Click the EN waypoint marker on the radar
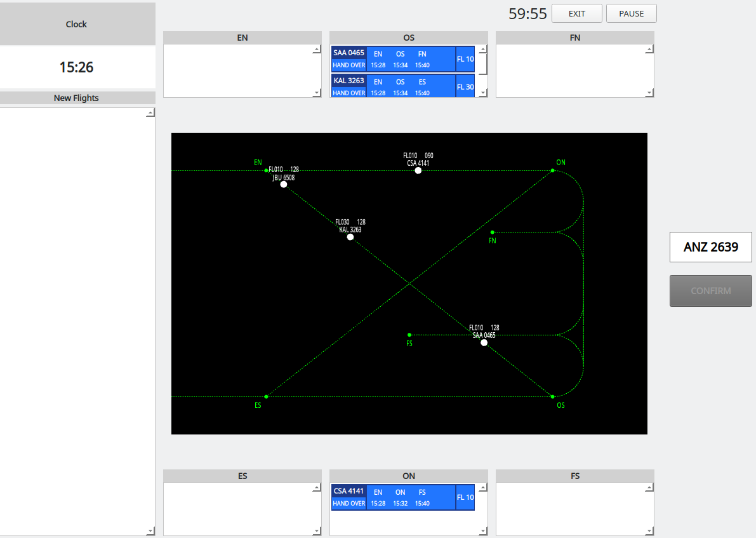756x538 pixels. coord(265,170)
